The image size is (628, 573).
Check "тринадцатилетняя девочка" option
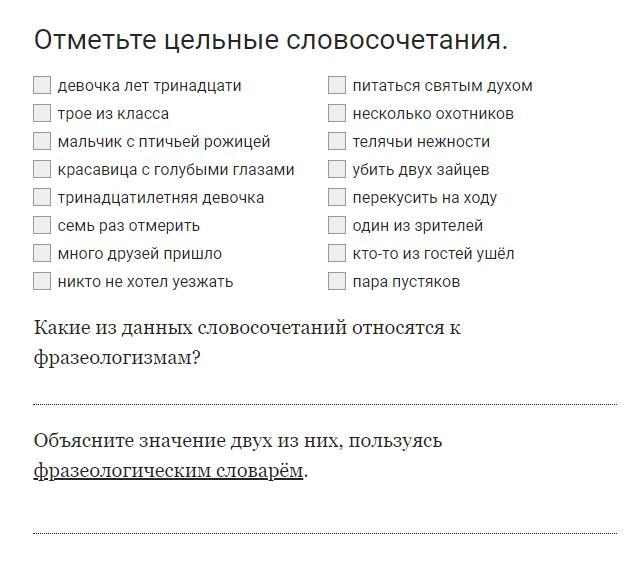(42, 197)
